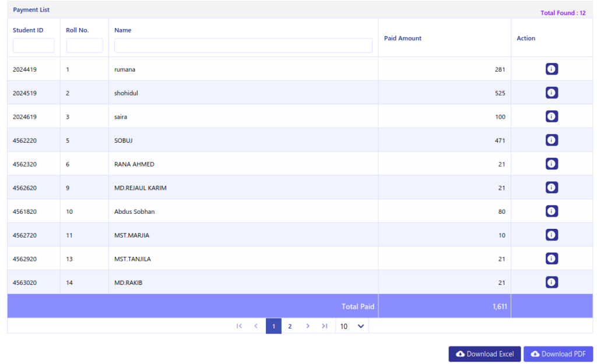View info for Abdus Sobhan
The width and height of the screenshot is (597, 364).
552,211
